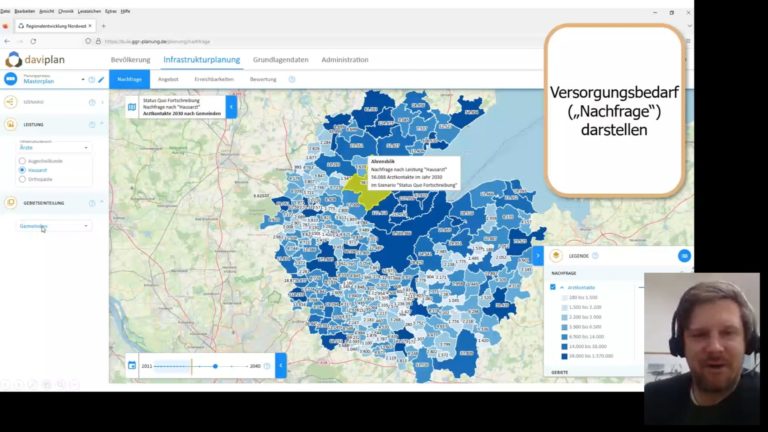Click the 2011 start year label
Viewport: 768px width, 432px height.
pyautogui.click(x=146, y=366)
